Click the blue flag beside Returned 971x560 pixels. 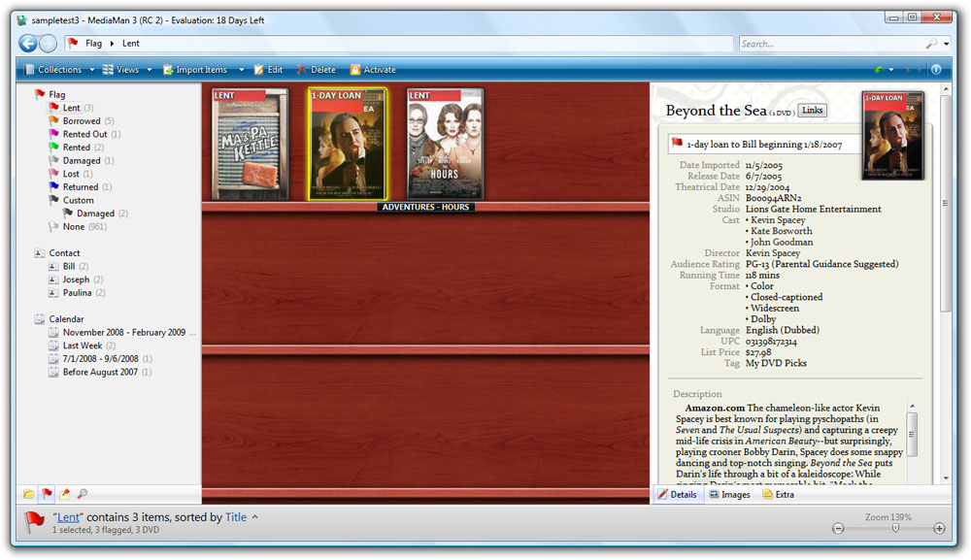click(53, 186)
